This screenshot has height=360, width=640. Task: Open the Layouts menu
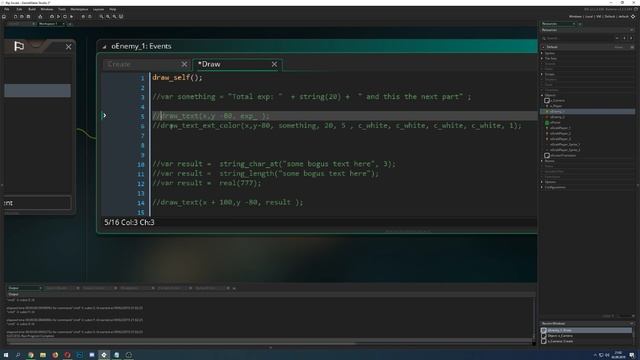(x=98, y=9)
